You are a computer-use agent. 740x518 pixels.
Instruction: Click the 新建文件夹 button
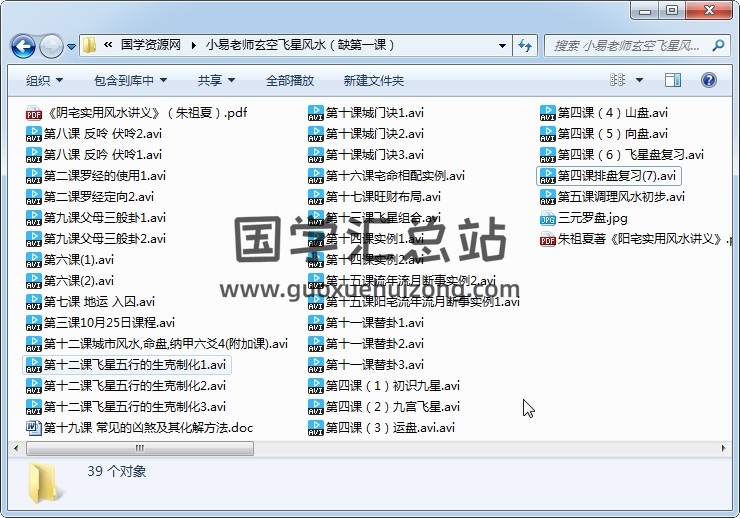point(373,81)
